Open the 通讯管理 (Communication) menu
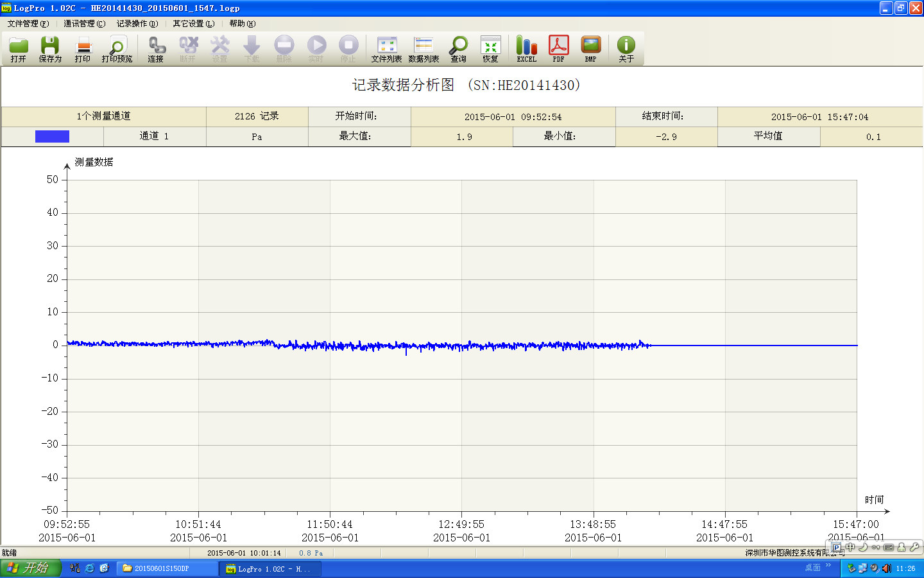 coord(84,24)
